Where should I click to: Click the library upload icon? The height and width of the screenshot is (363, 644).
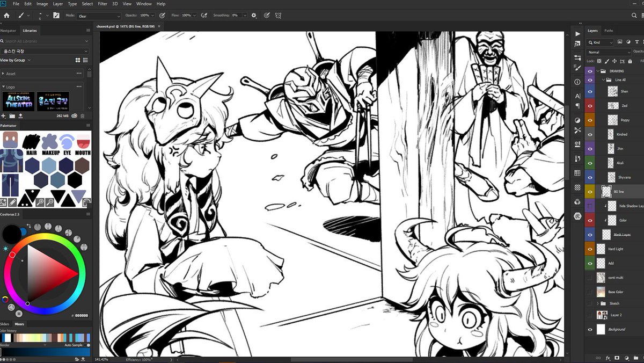tap(20, 115)
